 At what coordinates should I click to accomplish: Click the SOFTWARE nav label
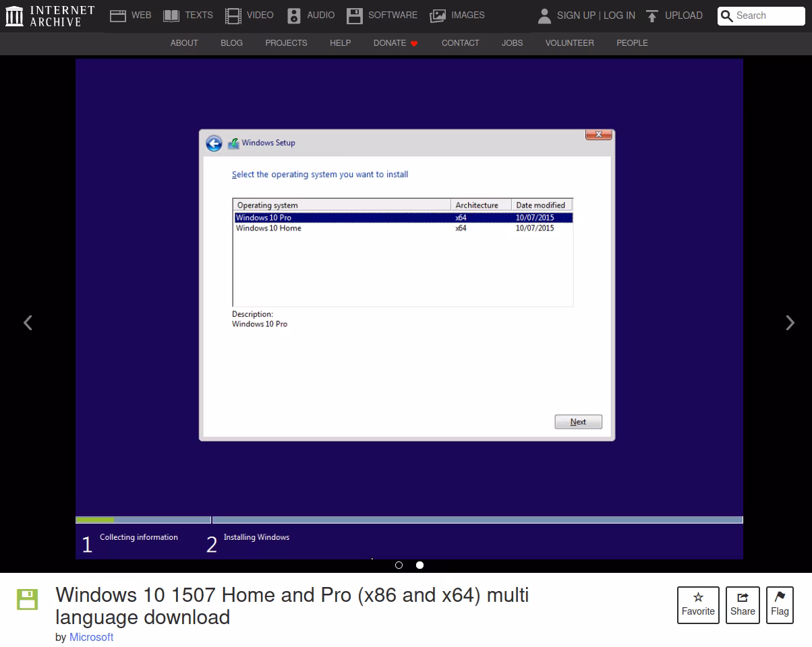point(393,16)
